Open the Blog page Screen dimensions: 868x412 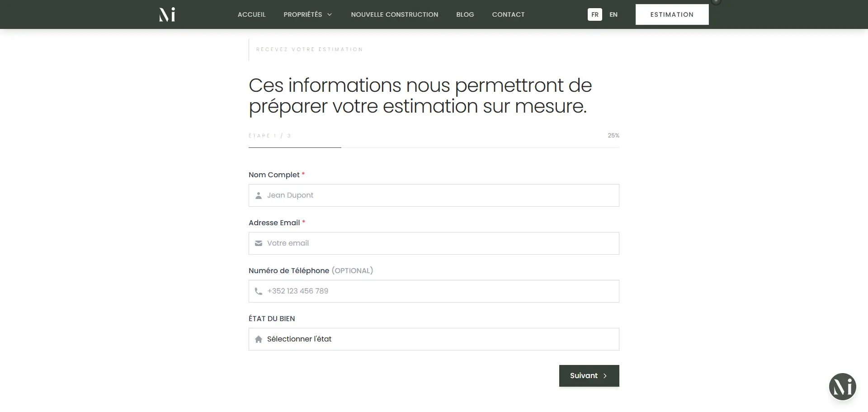[465, 14]
